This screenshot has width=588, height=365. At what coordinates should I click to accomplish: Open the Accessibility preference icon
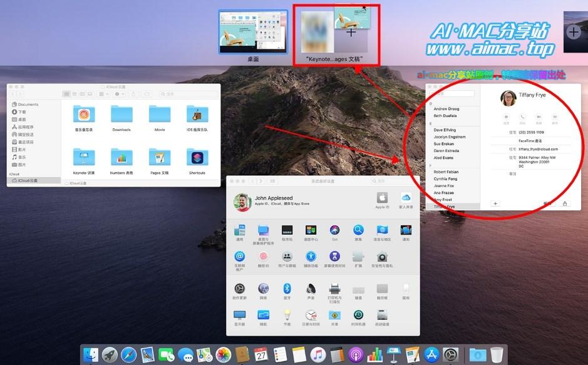coord(311,256)
